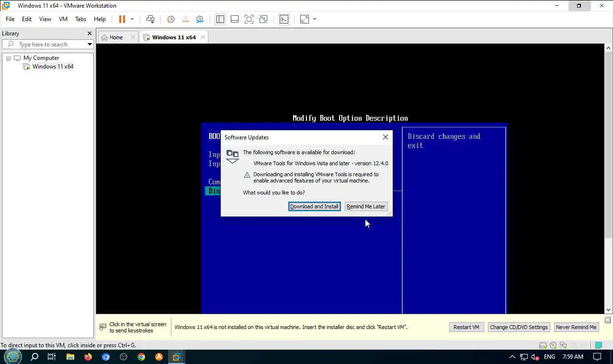This screenshot has width=613, height=364.
Task: Click the network adapter status icon
Action: click(563, 345)
